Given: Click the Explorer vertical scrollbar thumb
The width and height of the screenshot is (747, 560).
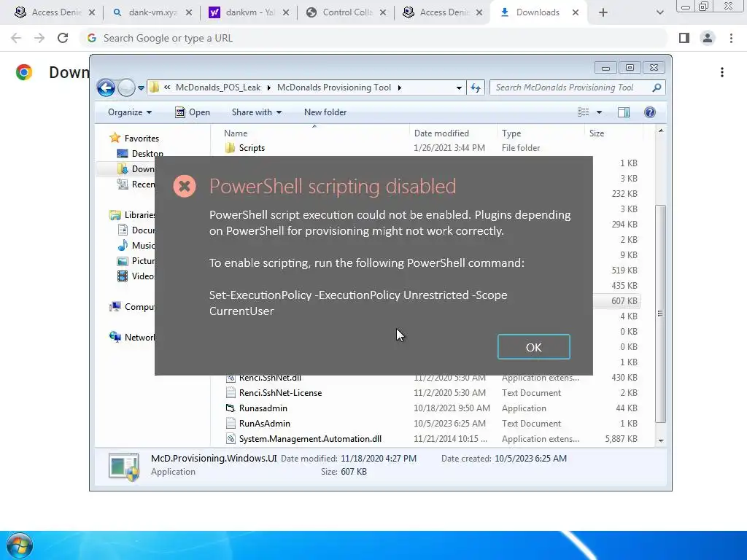Looking at the screenshot, I should click(661, 314).
